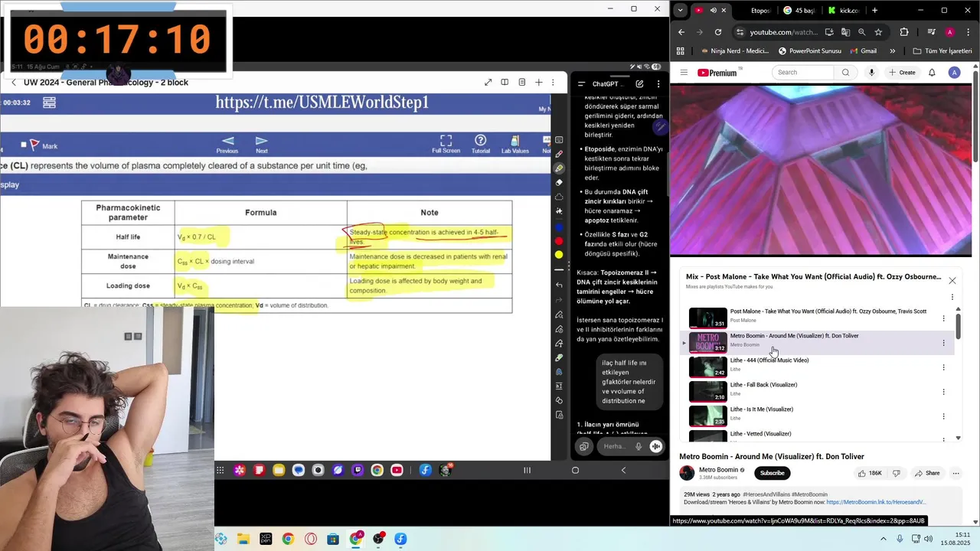Pick the blue ink color
Viewport: 980px width, 551px height.
559,227
